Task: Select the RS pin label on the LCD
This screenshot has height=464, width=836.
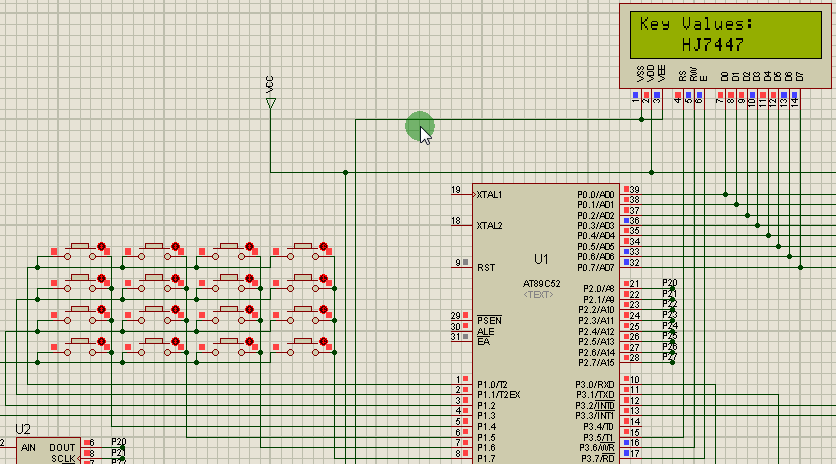Action: [682, 76]
